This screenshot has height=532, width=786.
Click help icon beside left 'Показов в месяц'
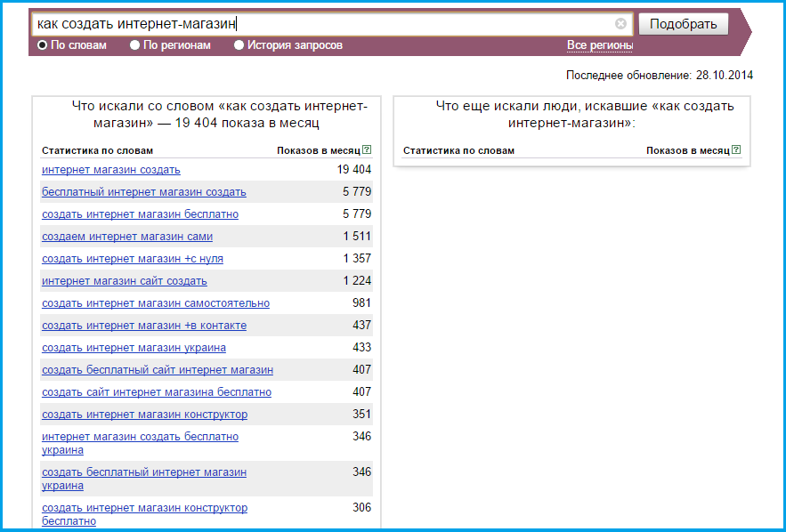click(367, 150)
